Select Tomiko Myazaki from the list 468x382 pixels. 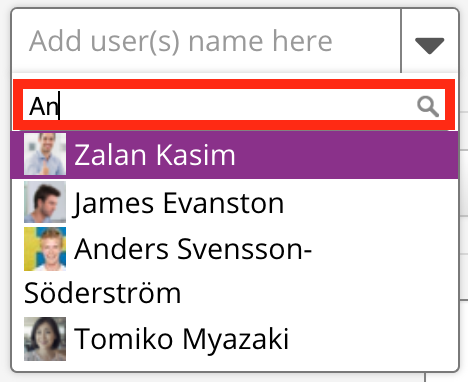(234, 339)
